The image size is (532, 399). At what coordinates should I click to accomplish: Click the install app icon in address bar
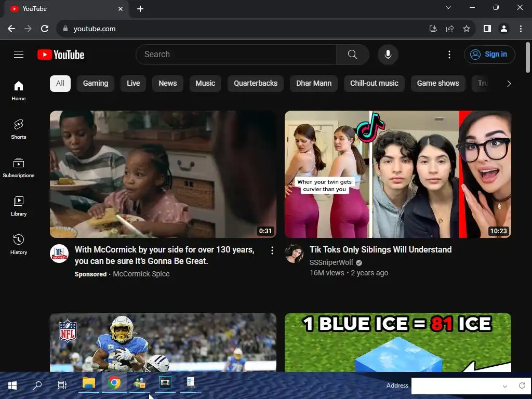tap(433, 29)
